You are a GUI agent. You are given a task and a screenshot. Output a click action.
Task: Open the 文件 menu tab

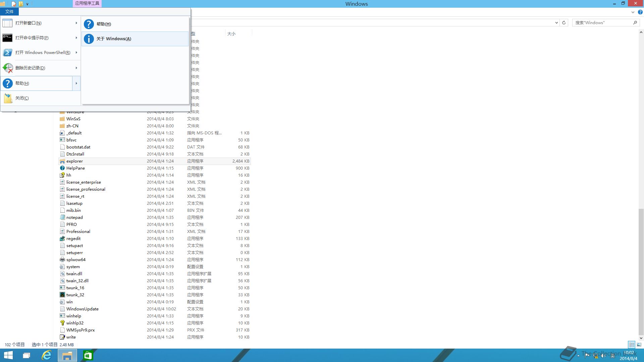coord(9,11)
